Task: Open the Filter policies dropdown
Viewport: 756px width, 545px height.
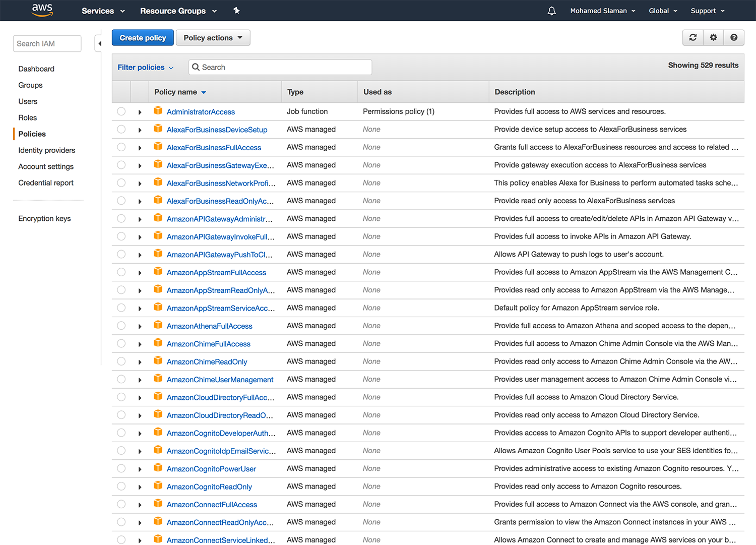Action: pos(146,67)
